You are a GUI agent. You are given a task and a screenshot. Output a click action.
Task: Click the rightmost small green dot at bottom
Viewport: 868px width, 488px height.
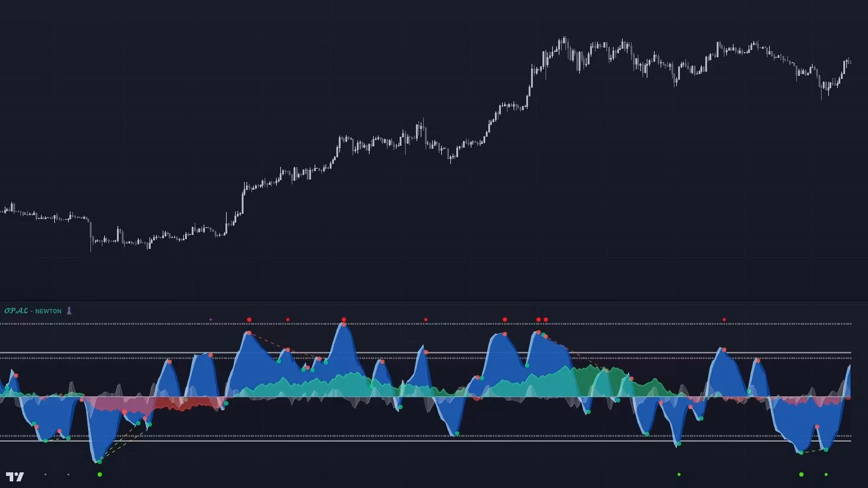pos(826,475)
